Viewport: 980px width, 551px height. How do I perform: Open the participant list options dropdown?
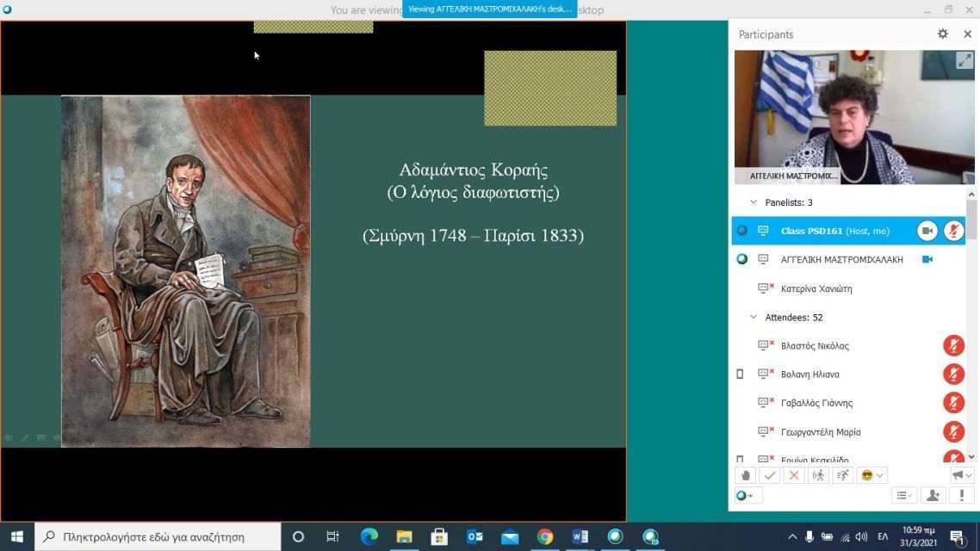tap(904, 495)
